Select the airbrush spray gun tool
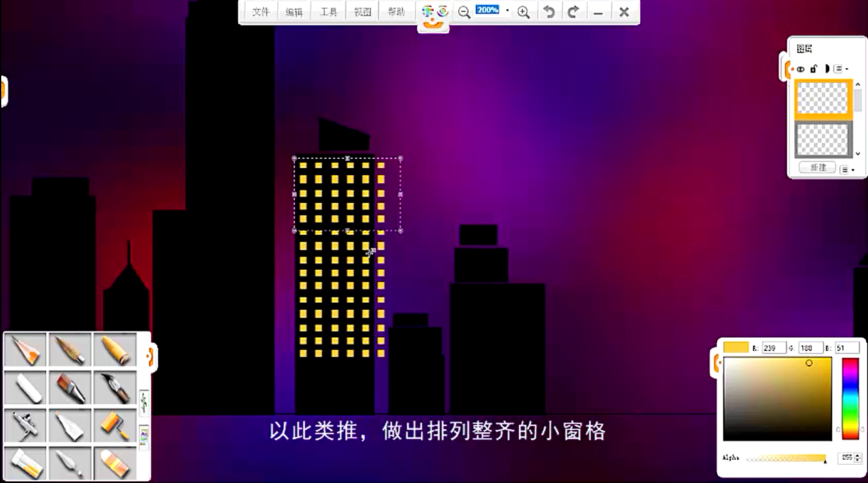868x483 pixels. [26, 425]
